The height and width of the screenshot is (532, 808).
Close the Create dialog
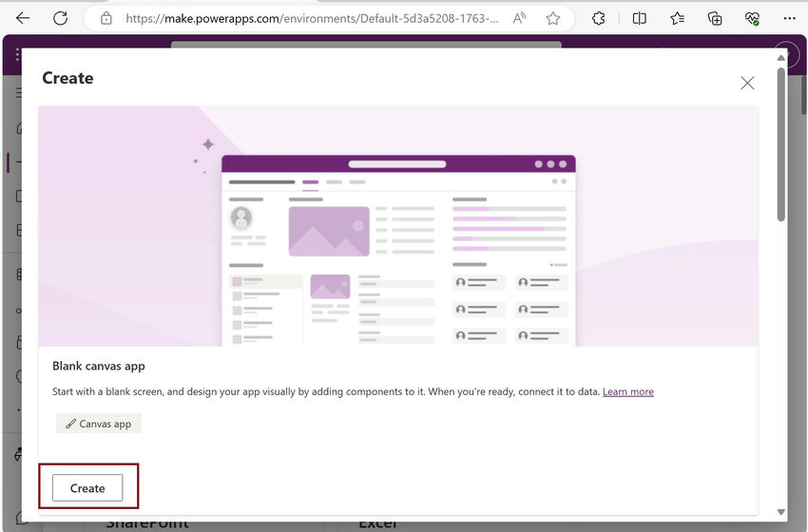tap(747, 83)
